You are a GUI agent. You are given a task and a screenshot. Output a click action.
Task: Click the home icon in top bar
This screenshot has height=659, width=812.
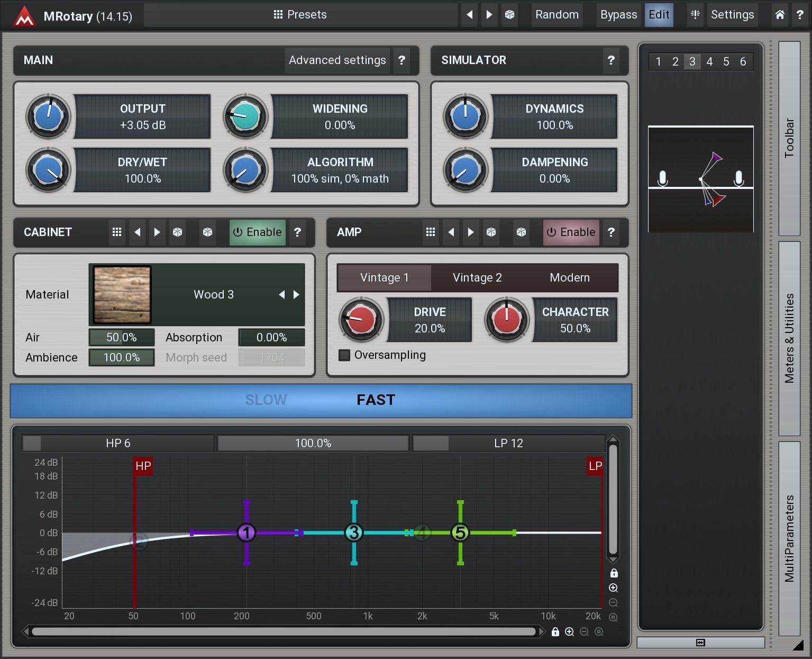point(780,15)
